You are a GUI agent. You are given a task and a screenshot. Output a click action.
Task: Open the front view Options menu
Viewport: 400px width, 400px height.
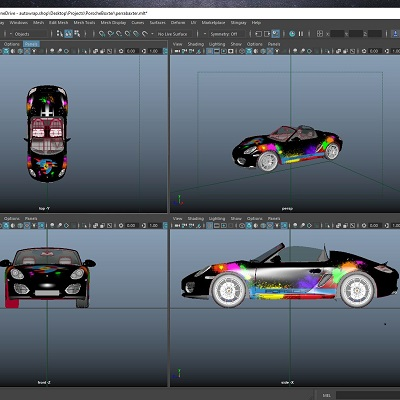pyautogui.click(x=12, y=219)
